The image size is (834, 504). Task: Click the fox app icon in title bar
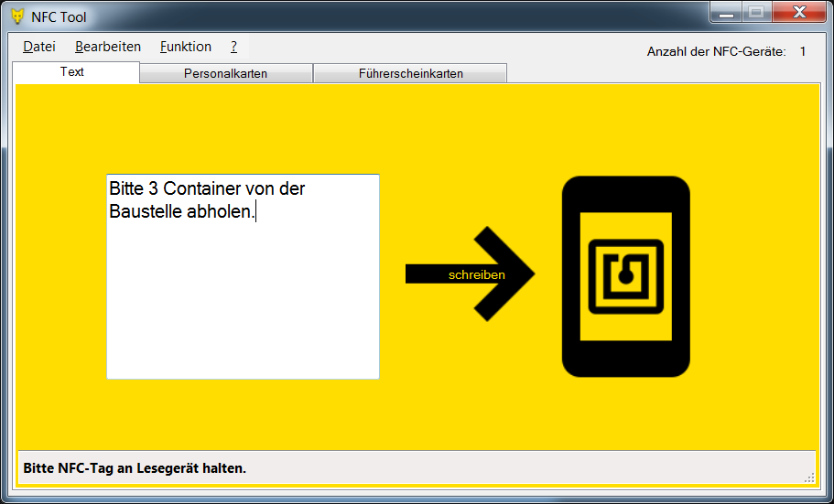pos(16,16)
